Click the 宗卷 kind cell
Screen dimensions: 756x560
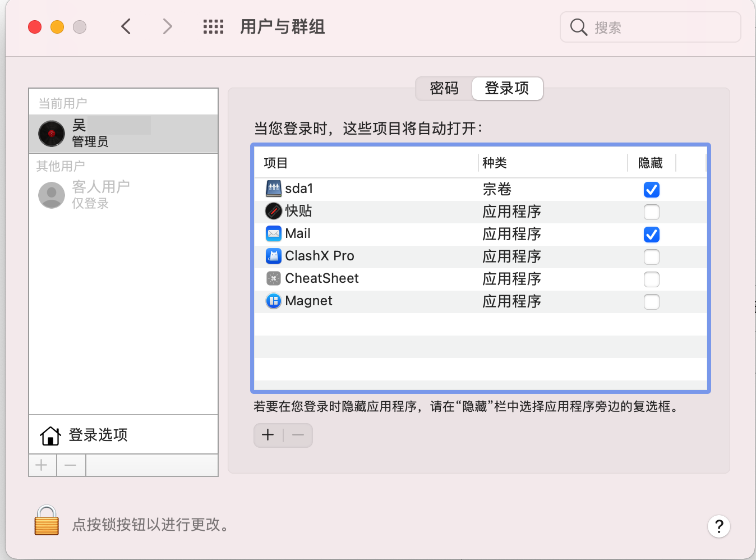tap(497, 190)
